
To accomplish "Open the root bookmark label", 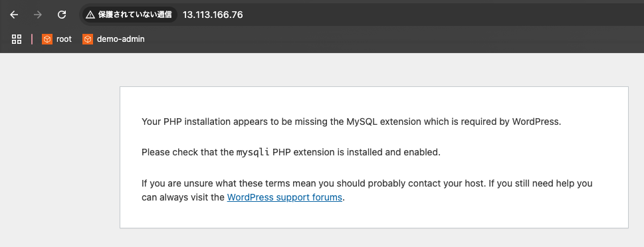I will [x=64, y=39].
